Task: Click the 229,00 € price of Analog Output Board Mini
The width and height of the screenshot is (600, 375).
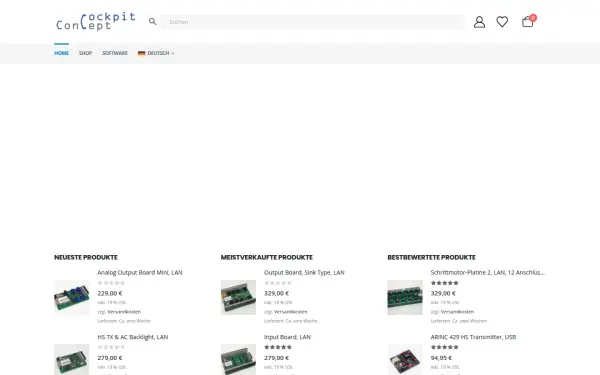Action: [x=110, y=293]
